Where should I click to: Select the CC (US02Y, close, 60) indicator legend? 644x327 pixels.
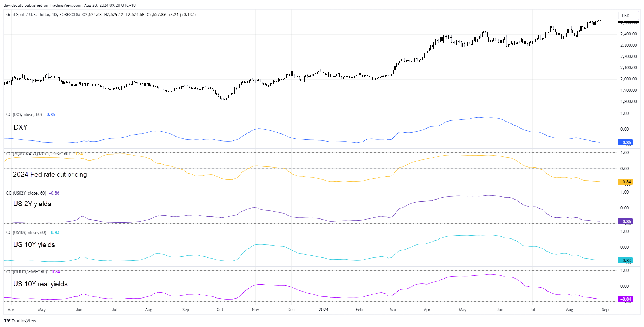coord(26,193)
